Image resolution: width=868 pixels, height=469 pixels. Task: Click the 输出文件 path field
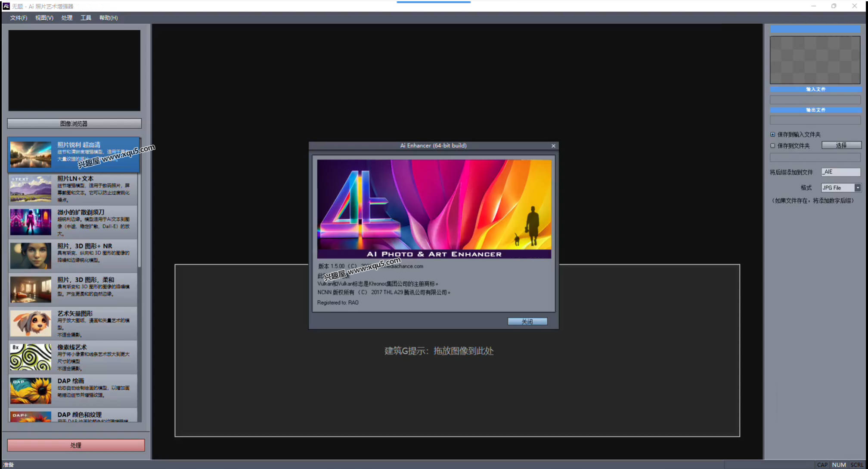pos(815,120)
